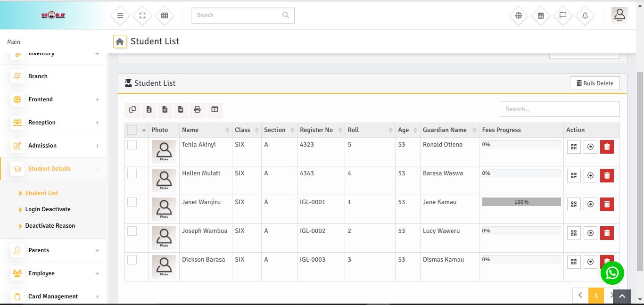Open the notifications bell icon
The image size is (644, 305).
point(585,16)
